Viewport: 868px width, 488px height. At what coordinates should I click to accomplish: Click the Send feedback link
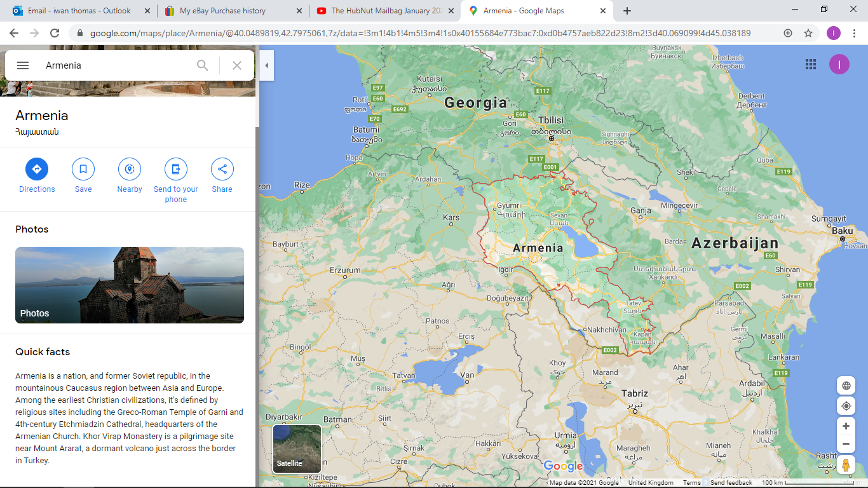[731, 483]
